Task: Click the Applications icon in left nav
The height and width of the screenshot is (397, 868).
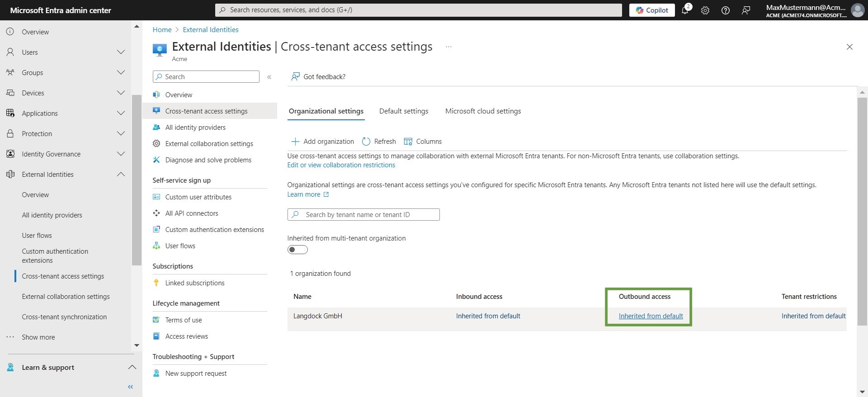Action: pos(10,113)
